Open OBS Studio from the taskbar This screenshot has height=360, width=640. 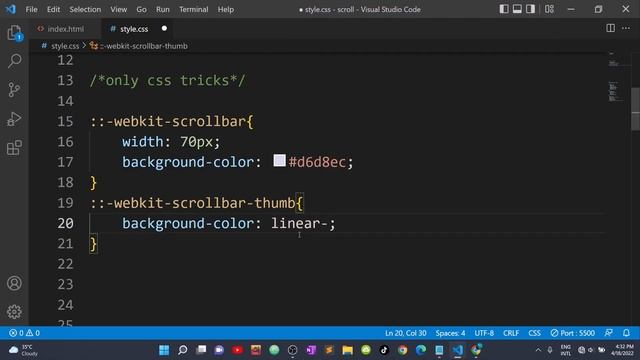[x=293, y=350]
